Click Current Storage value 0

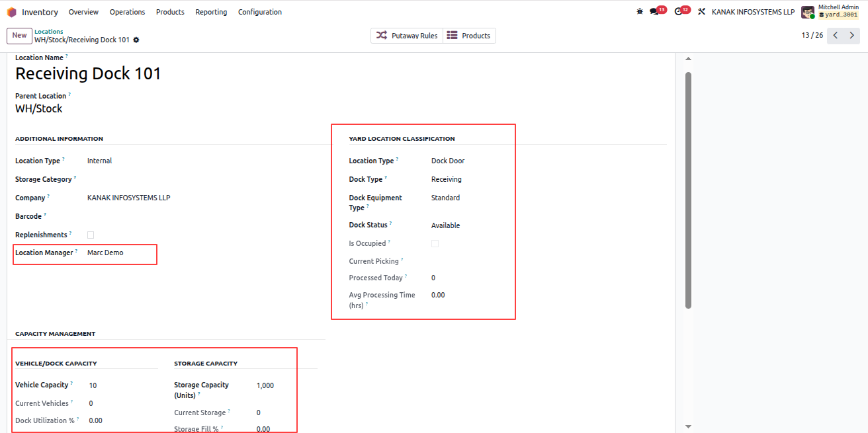point(259,413)
